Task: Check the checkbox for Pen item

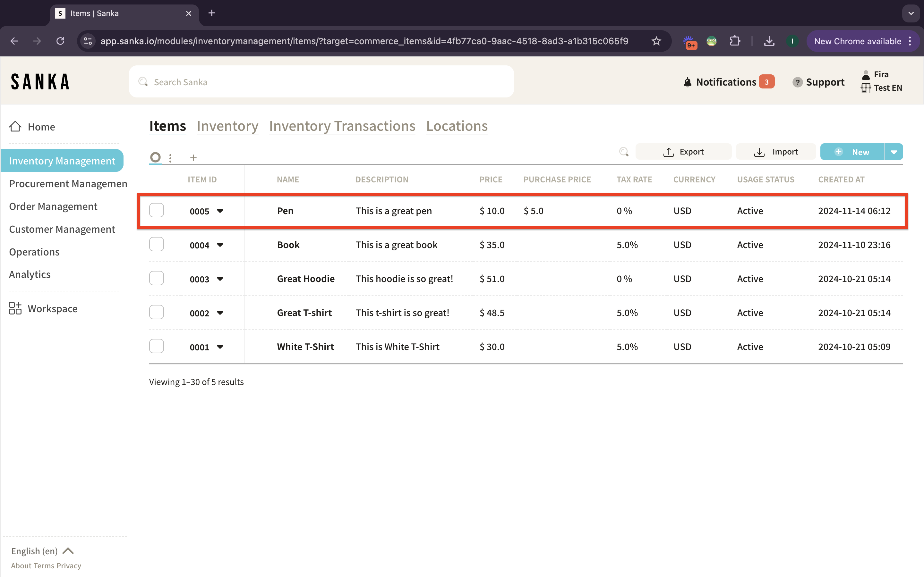Action: 157,210
